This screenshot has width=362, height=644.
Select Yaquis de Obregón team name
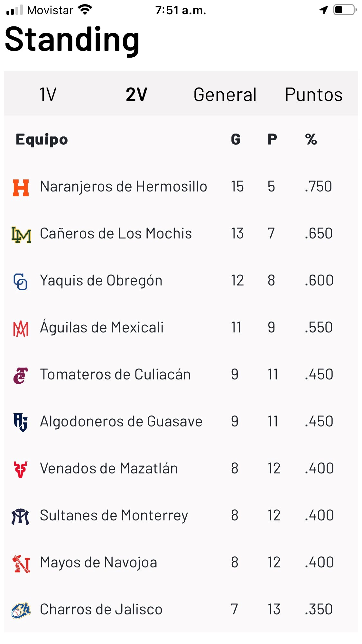pyautogui.click(x=101, y=281)
